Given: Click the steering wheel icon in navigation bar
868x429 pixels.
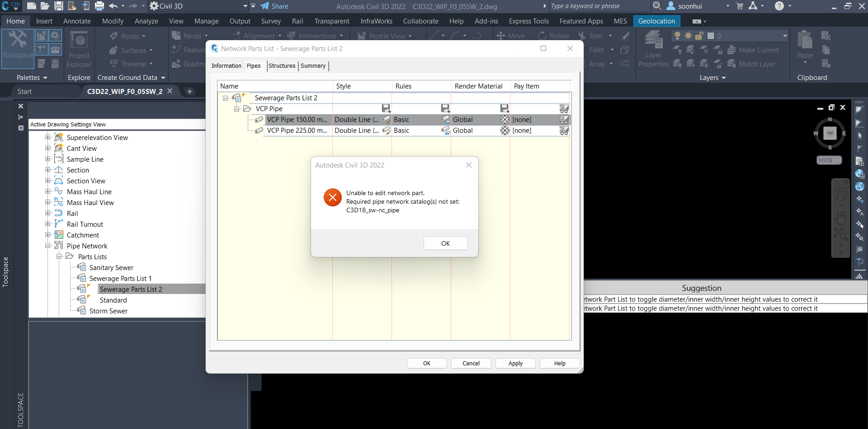Looking at the screenshot, I should pos(840,195).
